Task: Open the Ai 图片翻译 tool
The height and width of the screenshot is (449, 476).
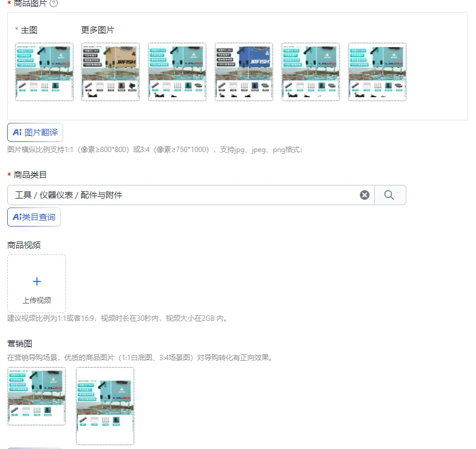Action: (x=35, y=132)
